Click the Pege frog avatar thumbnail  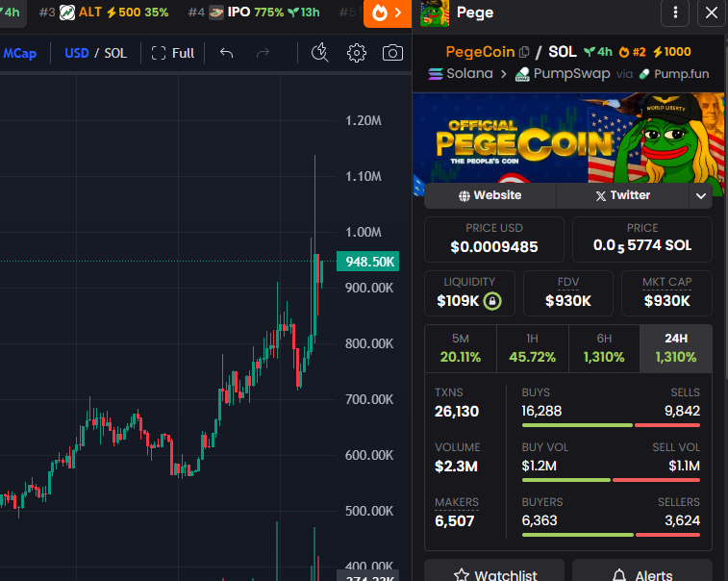(435, 13)
